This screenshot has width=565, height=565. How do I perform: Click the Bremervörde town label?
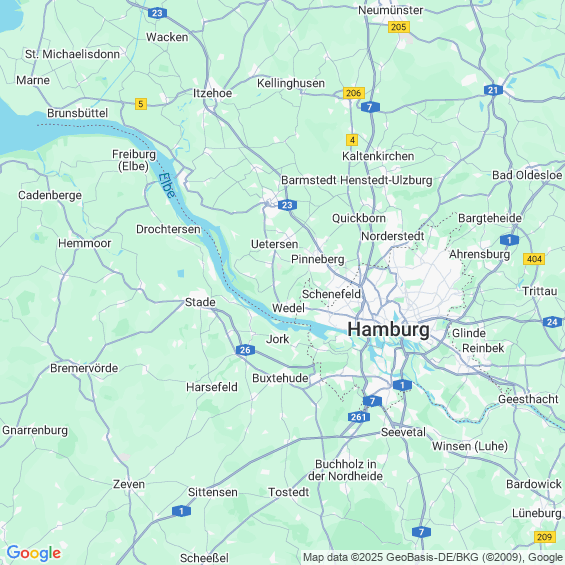pyautogui.click(x=84, y=368)
